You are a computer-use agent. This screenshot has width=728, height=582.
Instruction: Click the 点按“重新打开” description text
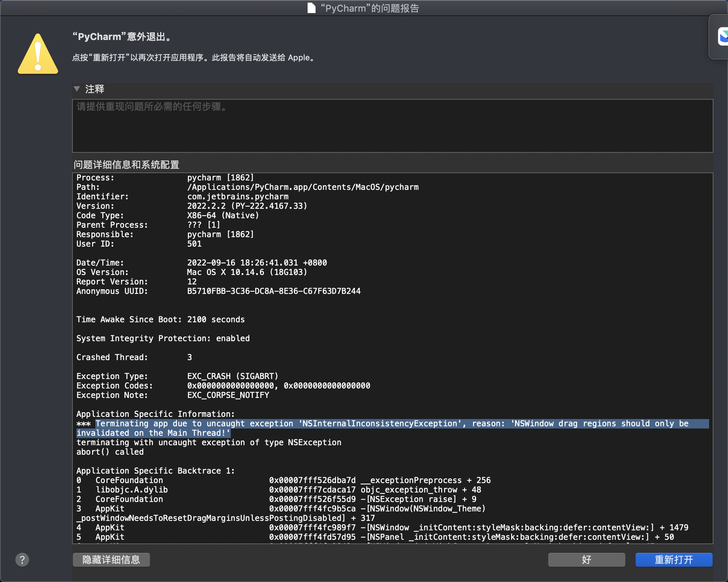pos(194,58)
